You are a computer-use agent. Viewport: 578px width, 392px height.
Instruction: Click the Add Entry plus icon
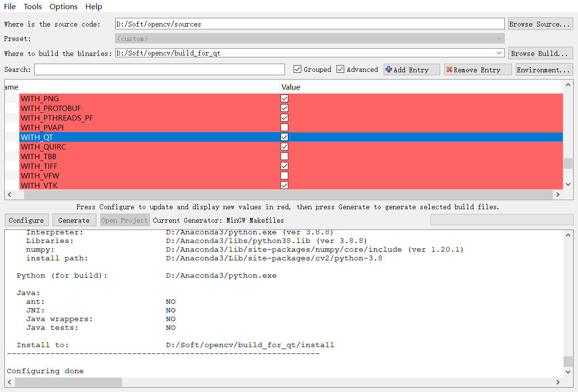pyautogui.click(x=389, y=69)
